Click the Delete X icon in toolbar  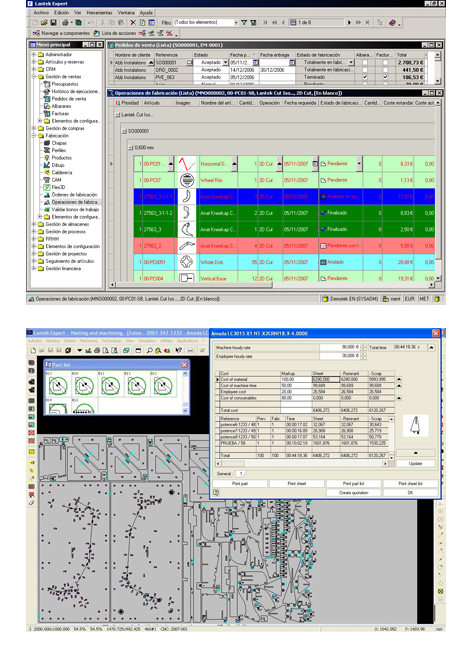point(133,22)
